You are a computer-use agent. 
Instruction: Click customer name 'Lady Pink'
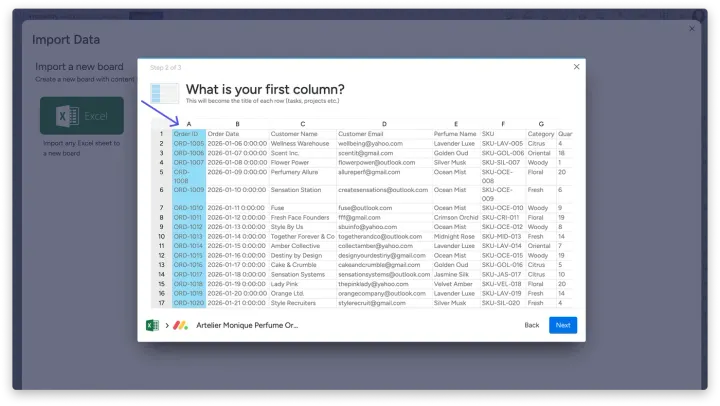click(284, 284)
